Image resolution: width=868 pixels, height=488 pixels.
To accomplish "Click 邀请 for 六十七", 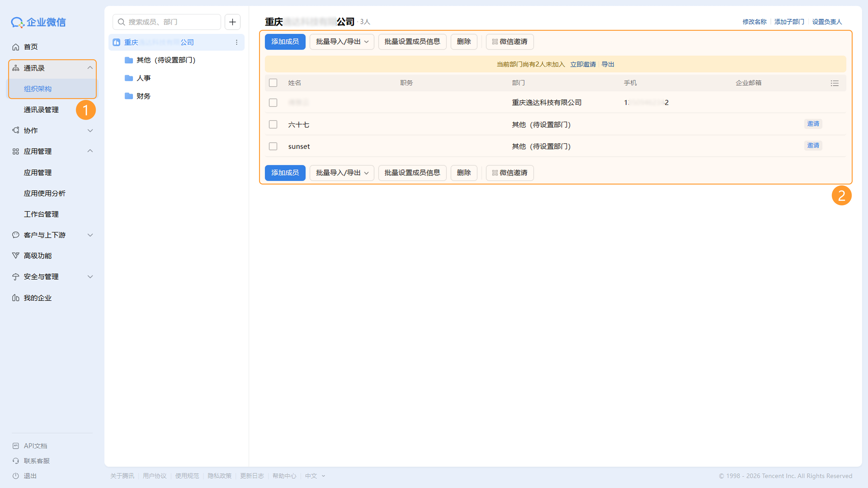I will (x=813, y=124).
